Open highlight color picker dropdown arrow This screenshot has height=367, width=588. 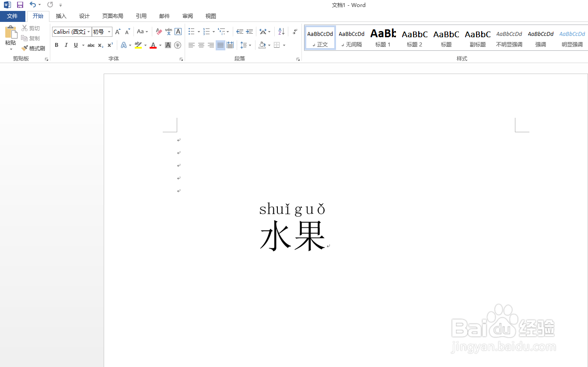pyautogui.click(x=145, y=45)
